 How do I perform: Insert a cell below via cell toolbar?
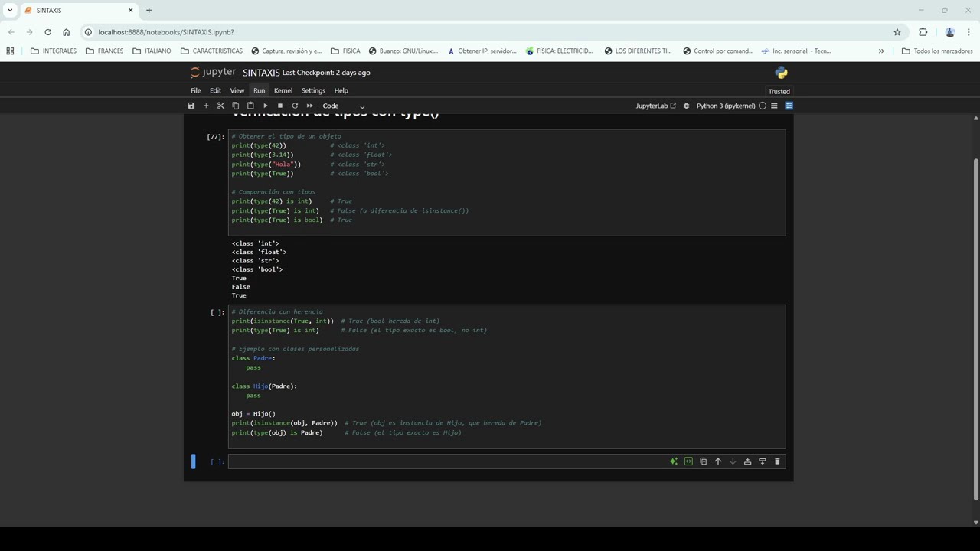762,461
